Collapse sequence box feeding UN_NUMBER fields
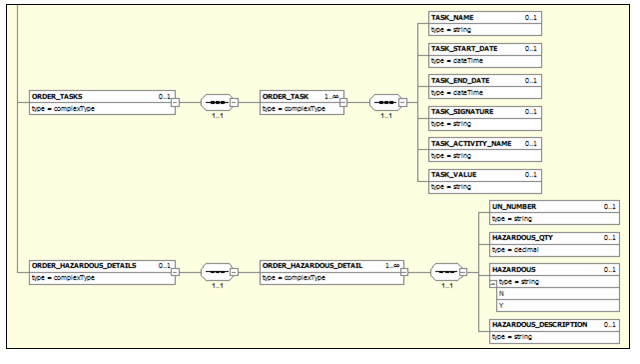The width and height of the screenshot is (640, 364). pyautogui.click(x=463, y=272)
